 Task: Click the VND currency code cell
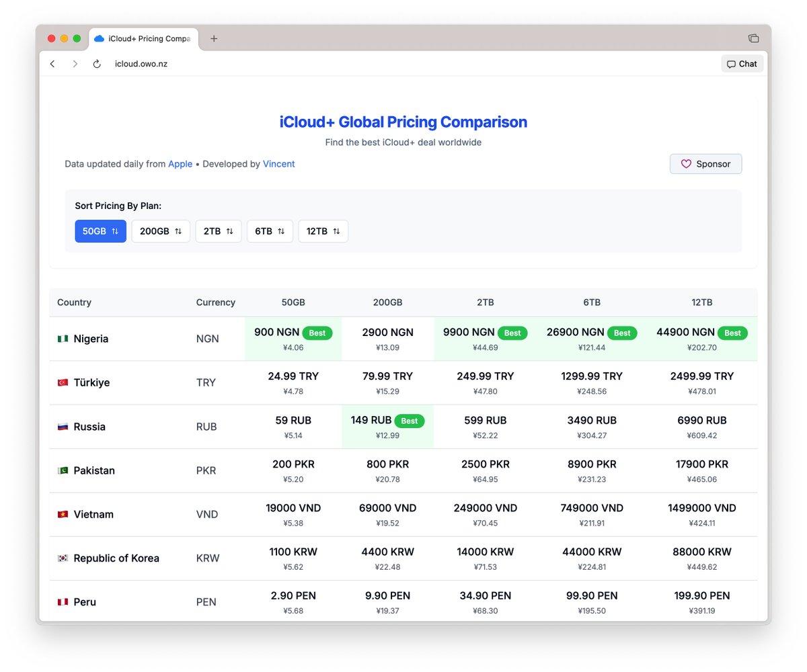point(207,515)
